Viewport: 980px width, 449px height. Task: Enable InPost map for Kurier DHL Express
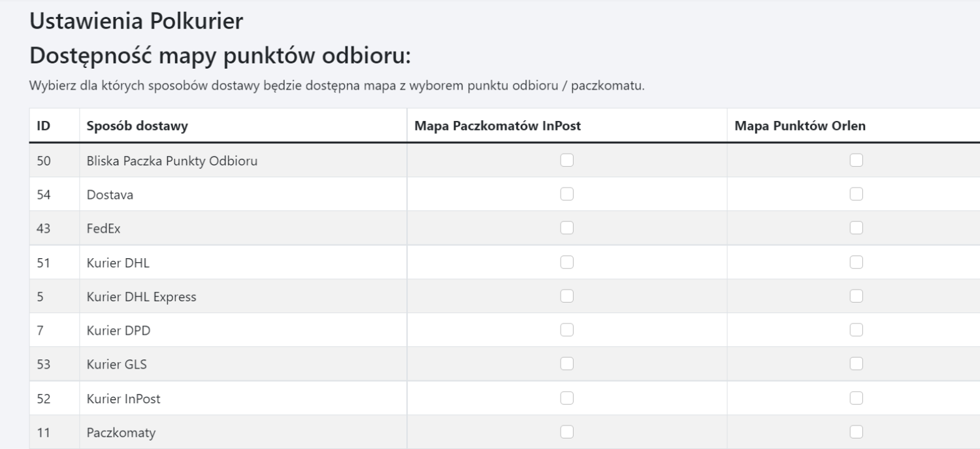(567, 295)
